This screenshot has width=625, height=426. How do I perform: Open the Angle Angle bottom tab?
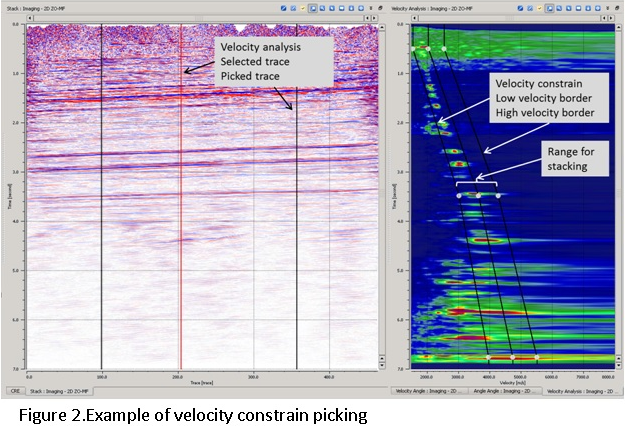coord(504,390)
